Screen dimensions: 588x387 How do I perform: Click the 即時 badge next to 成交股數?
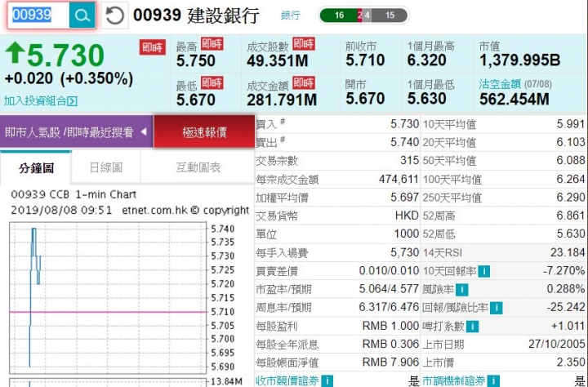303,44
